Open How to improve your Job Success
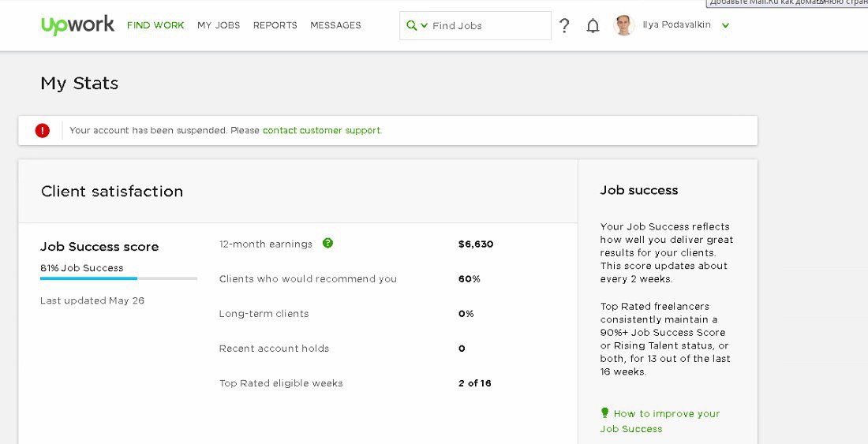868x444 pixels. pyautogui.click(x=666, y=413)
